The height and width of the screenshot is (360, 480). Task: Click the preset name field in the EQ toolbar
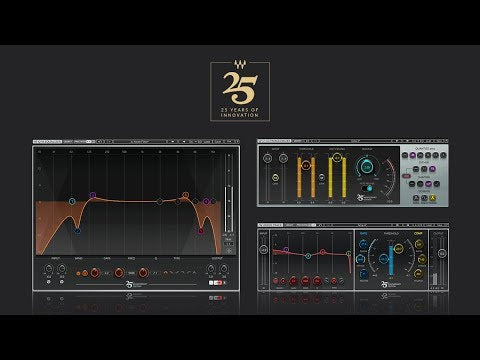(x=140, y=142)
